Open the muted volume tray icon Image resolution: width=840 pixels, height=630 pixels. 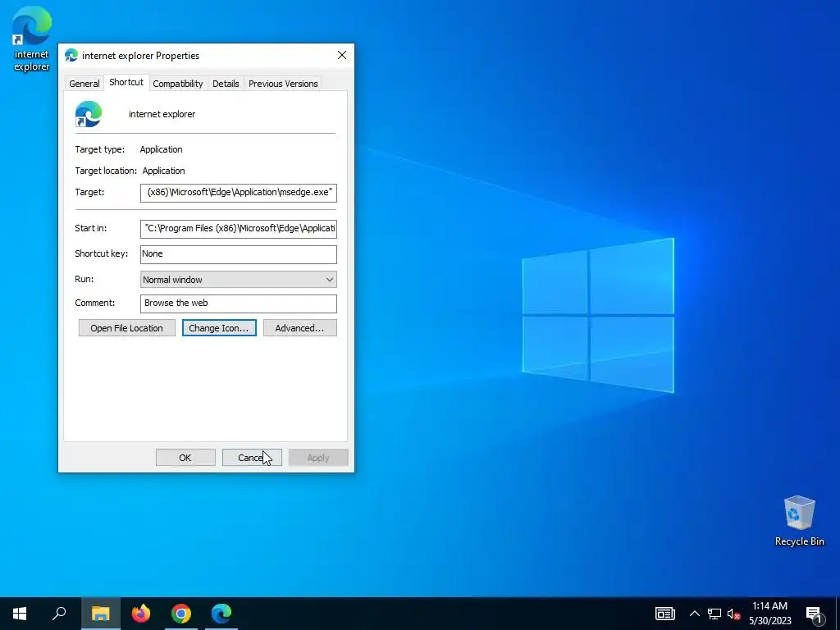tap(733, 614)
